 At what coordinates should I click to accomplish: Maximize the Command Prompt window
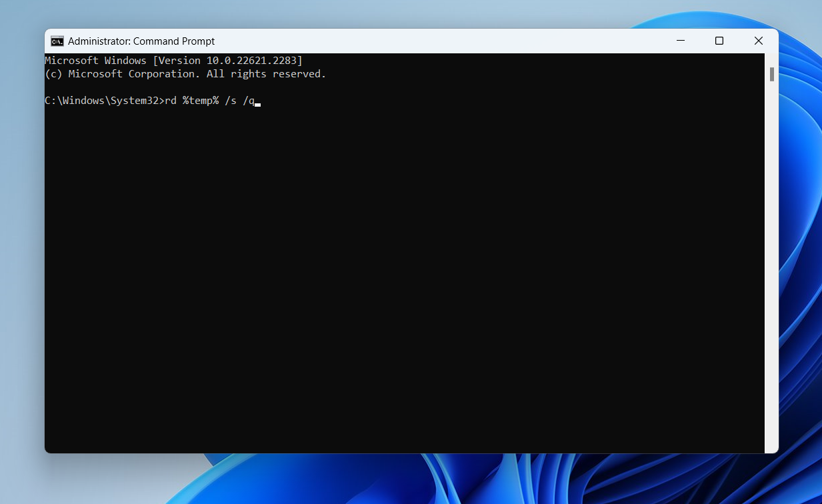click(719, 41)
